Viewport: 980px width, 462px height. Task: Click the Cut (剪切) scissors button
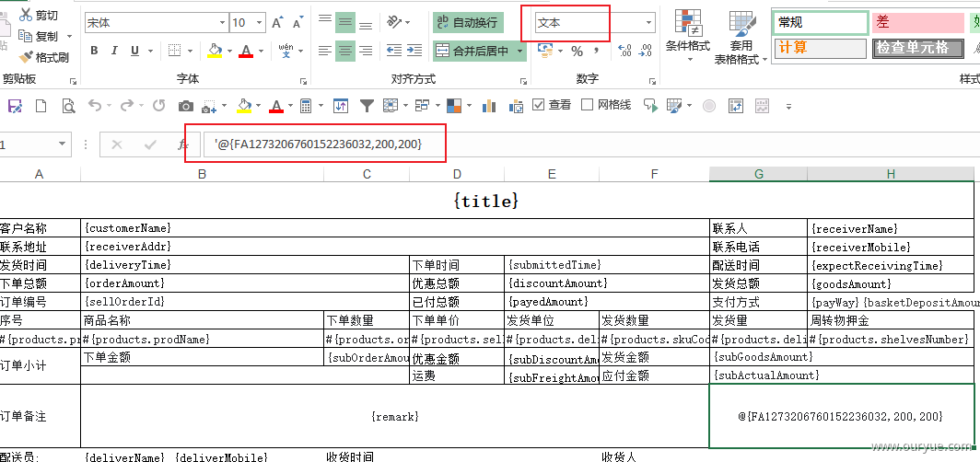point(38,15)
